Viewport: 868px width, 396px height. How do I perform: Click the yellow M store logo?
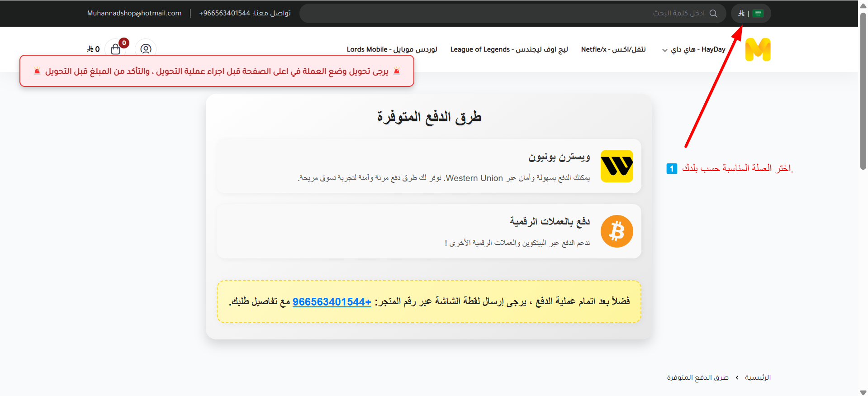point(758,49)
